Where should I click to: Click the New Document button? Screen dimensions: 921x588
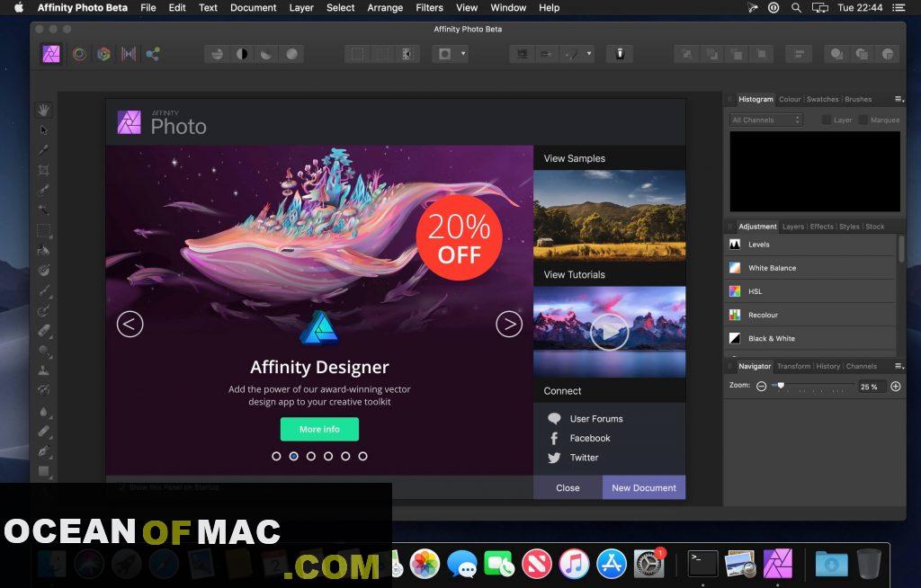pyautogui.click(x=644, y=487)
